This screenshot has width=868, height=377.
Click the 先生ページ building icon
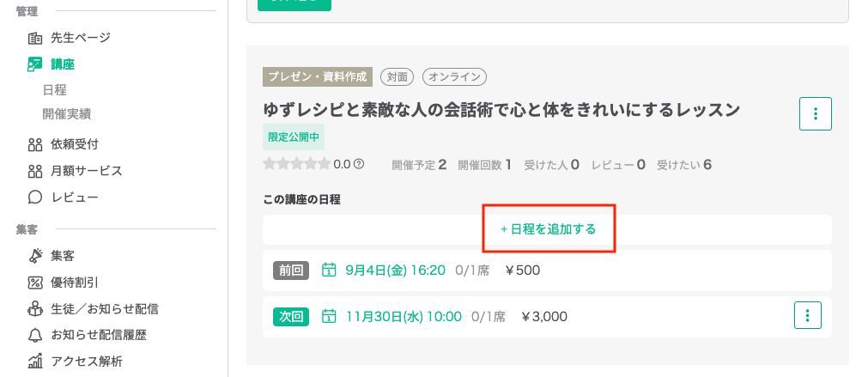(x=35, y=38)
